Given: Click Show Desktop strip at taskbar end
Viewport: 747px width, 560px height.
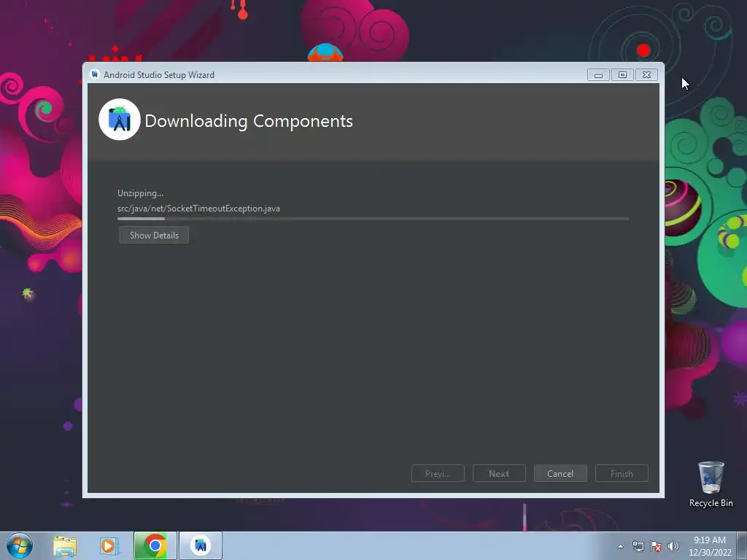Looking at the screenshot, I should 742,545.
